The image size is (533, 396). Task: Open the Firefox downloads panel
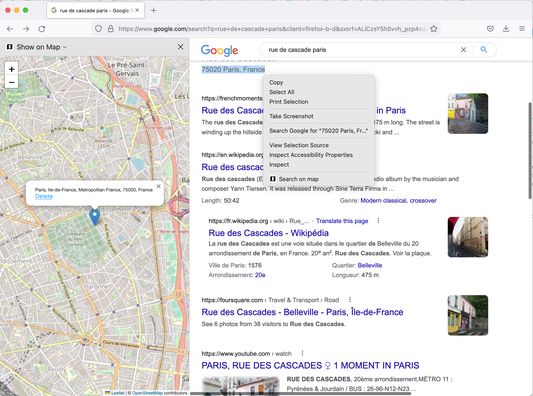(506, 29)
